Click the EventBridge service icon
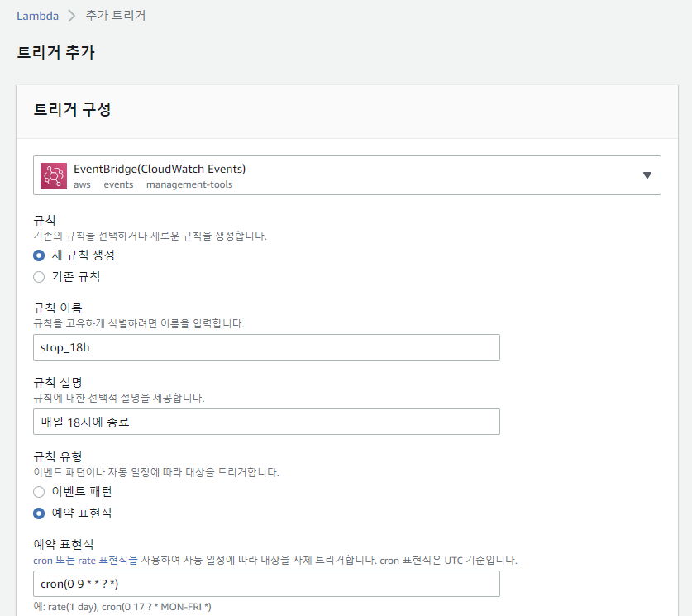 tap(54, 175)
